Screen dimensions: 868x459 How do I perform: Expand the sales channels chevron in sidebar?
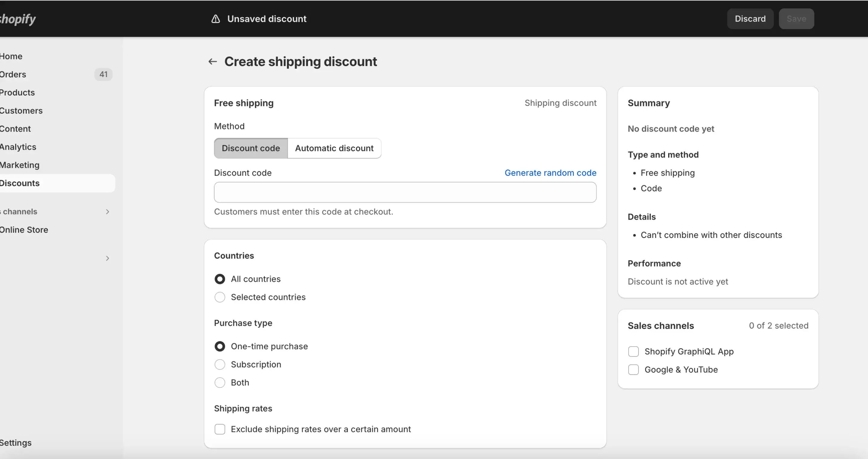point(108,211)
